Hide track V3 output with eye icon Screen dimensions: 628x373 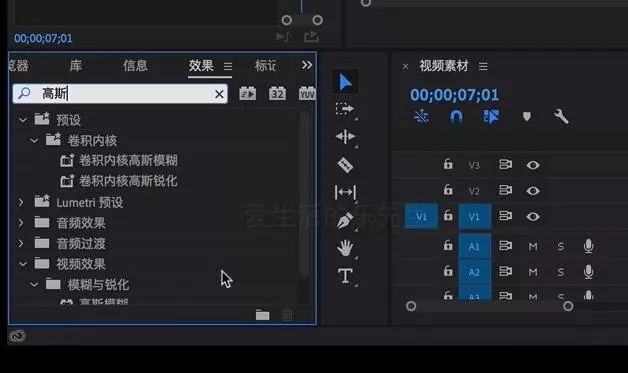[533, 165]
